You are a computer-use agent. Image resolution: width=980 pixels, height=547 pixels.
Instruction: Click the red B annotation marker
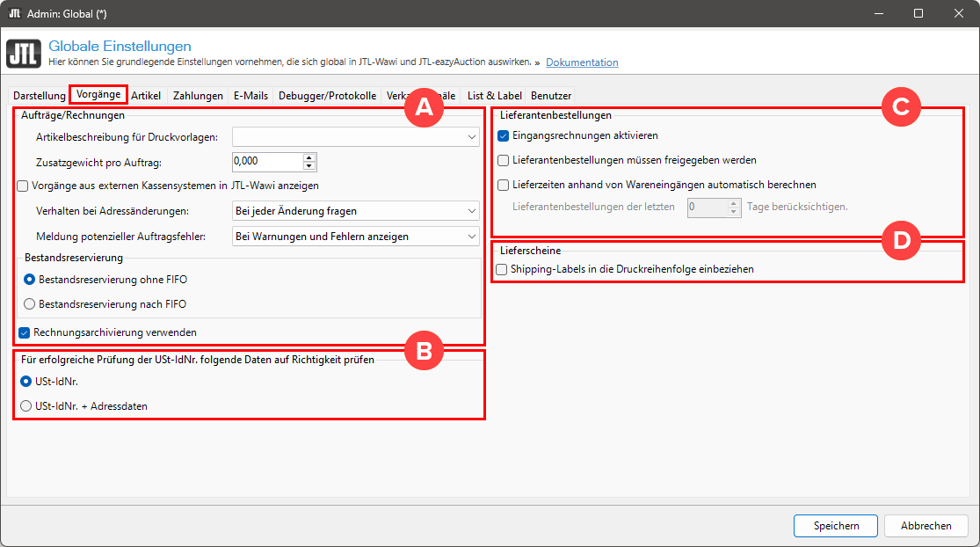pos(423,351)
